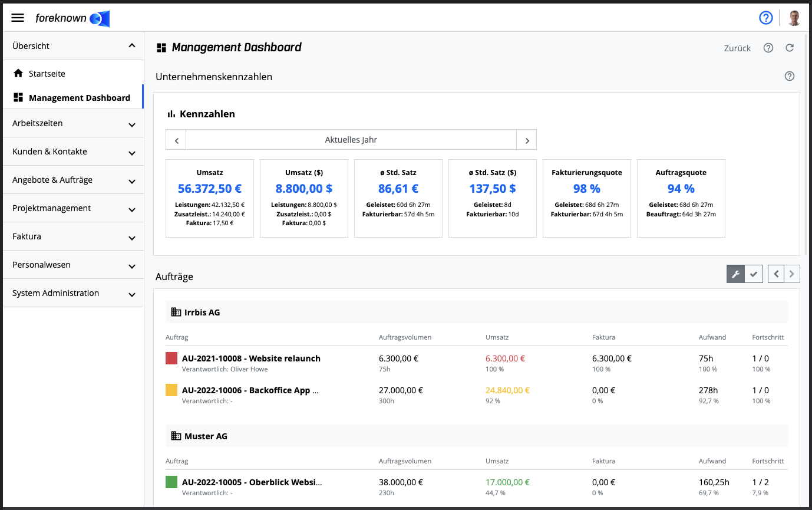Click Aufwand value 278h
This screenshot has height=510, width=812.
click(708, 390)
